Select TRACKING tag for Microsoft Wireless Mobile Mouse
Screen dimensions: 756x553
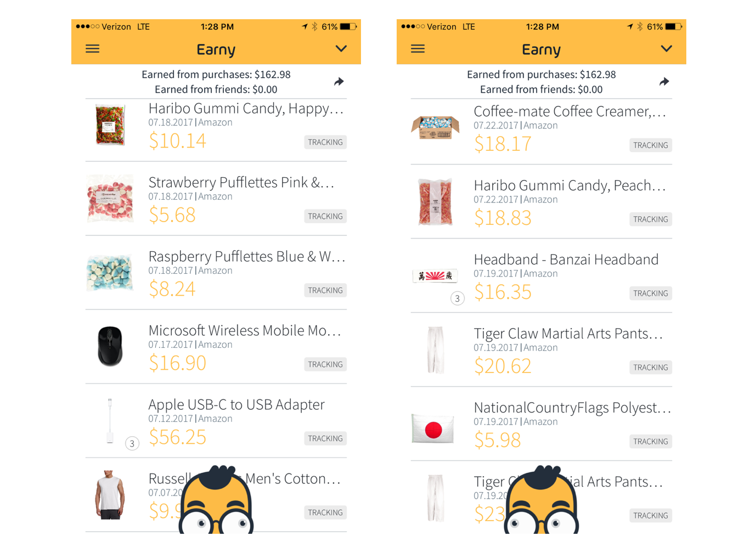click(325, 364)
